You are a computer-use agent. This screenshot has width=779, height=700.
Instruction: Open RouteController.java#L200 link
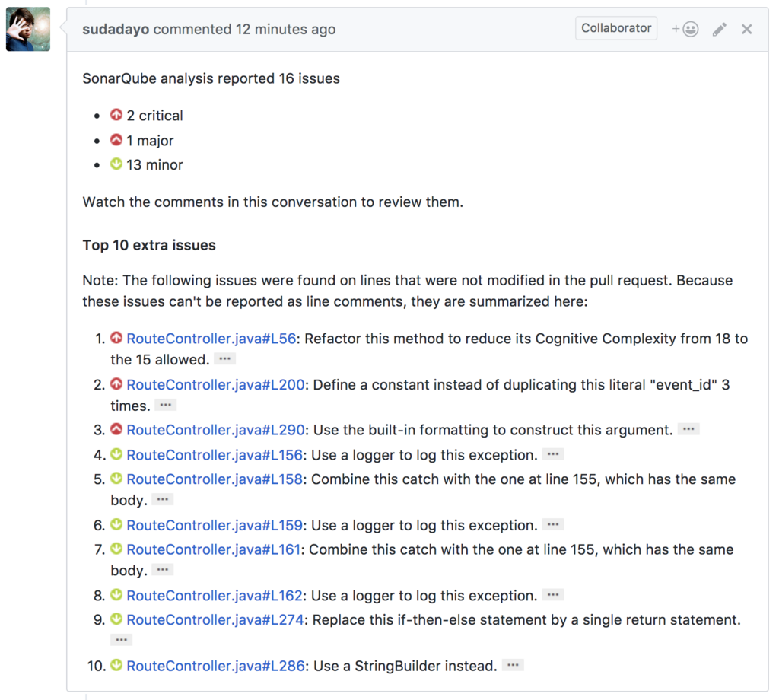pos(215,385)
